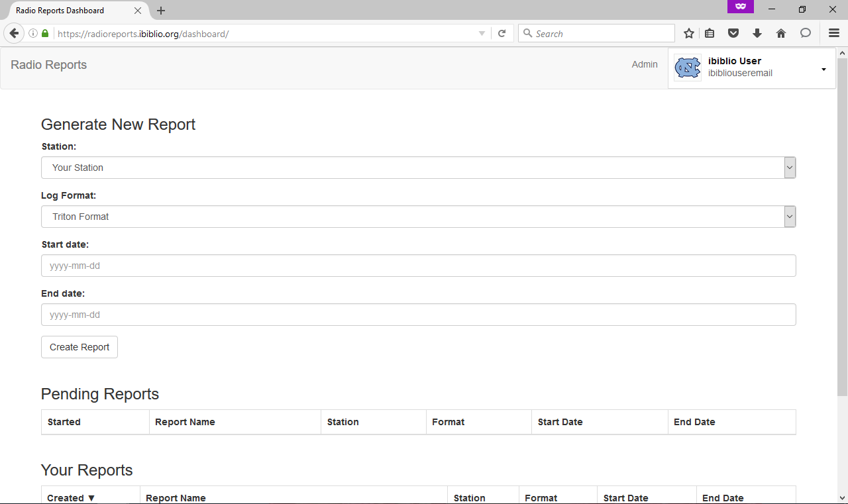The height and width of the screenshot is (504, 848).
Task: Sort Your Reports by the Created column
Action: pyautogui.click(x=71, y=498)
